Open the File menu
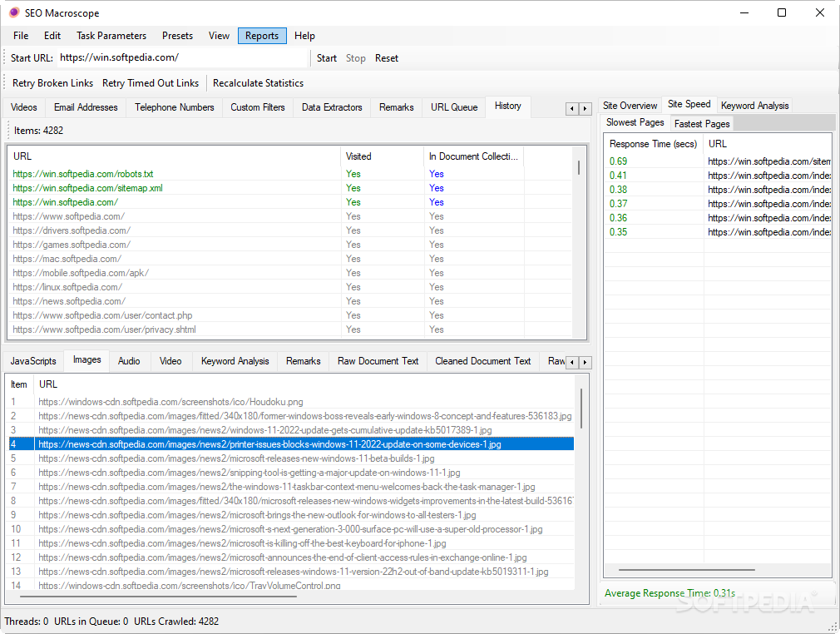The image size is (840, 634). (21, 36)
